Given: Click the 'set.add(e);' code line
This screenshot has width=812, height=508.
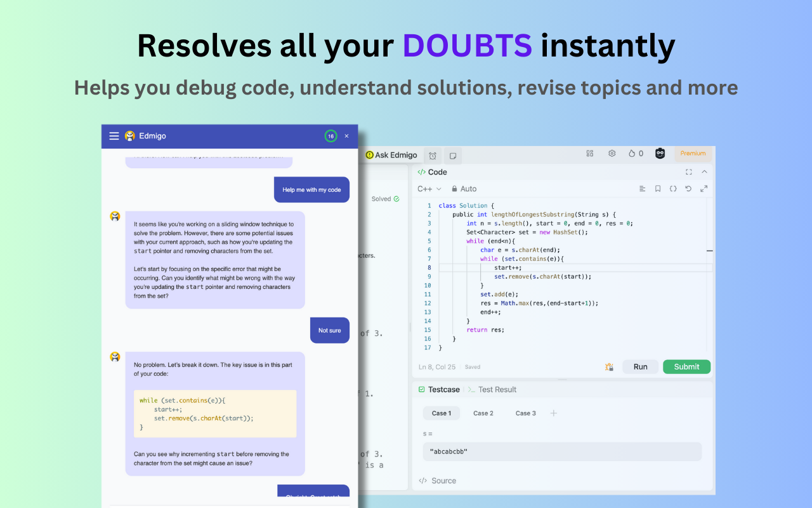Looking at the screenshot, I should 499,294.
